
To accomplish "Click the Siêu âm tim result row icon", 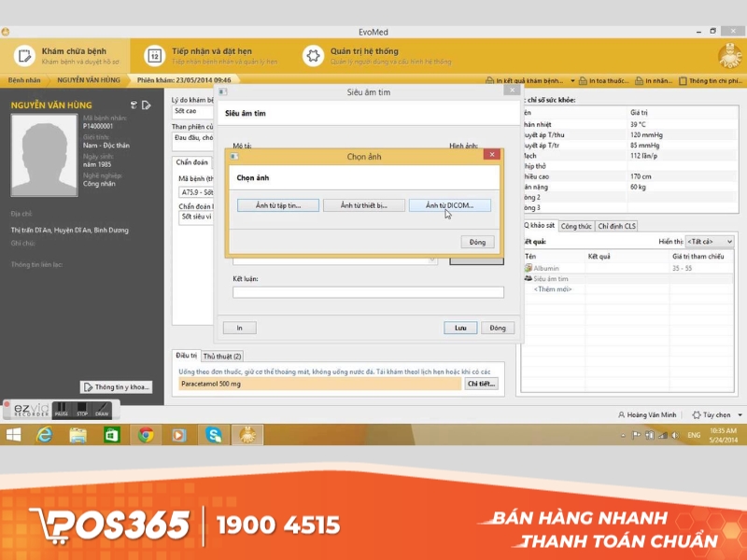I will [529, 278].
